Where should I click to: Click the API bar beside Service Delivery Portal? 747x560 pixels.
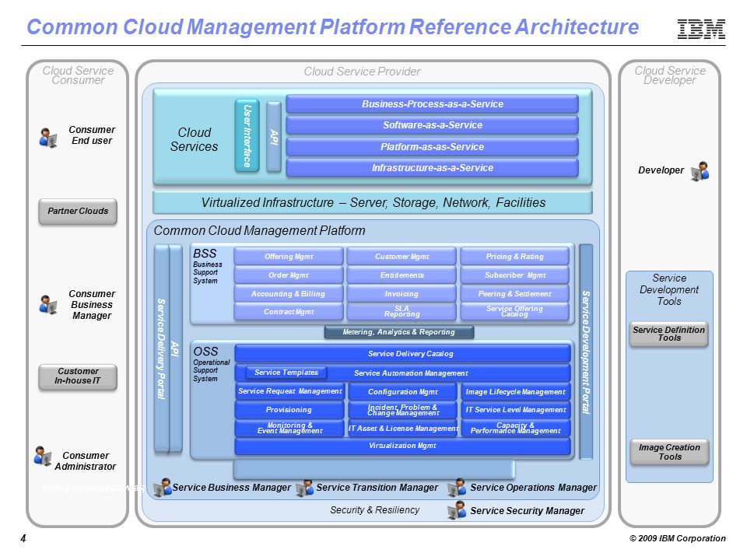click(175, 348)
